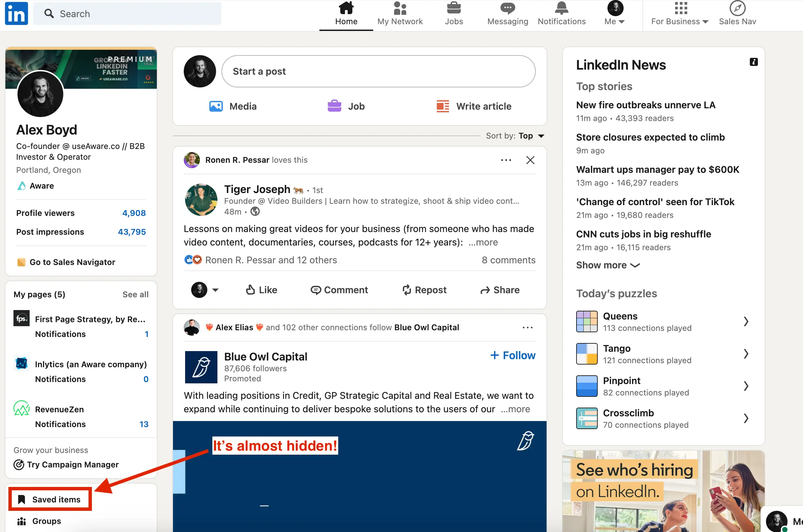
Task: Expand Show more news stories
Action: (x=607, y=265)
